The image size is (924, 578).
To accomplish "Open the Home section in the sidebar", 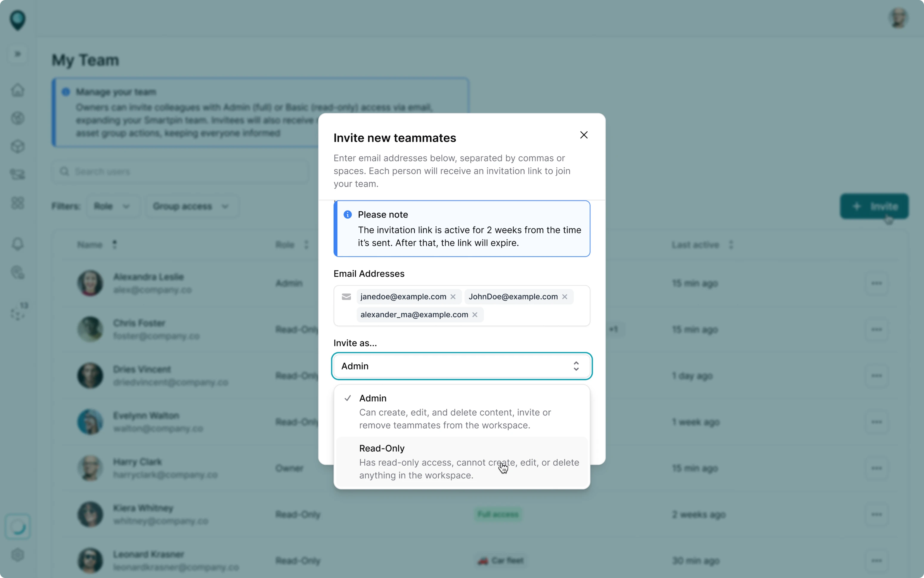I will coord(17,90).
